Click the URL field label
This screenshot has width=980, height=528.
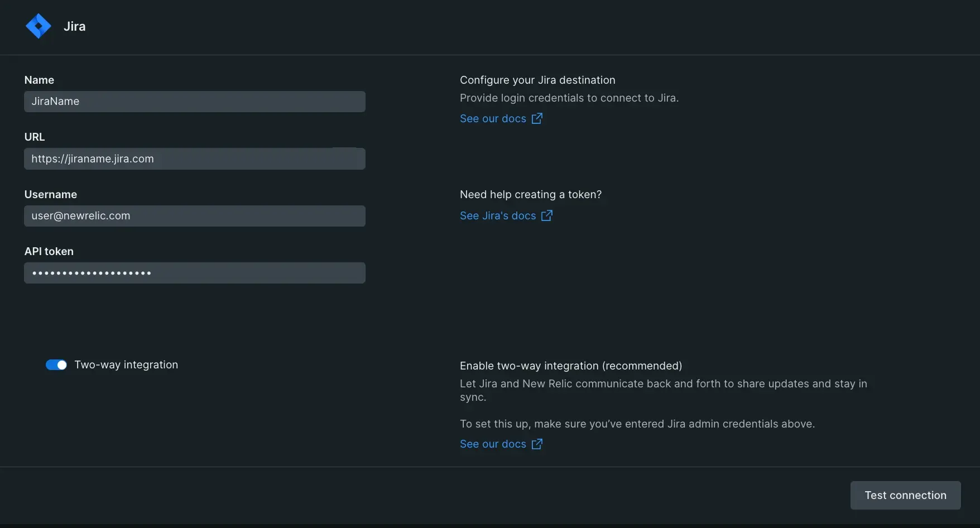click(35, 137)
